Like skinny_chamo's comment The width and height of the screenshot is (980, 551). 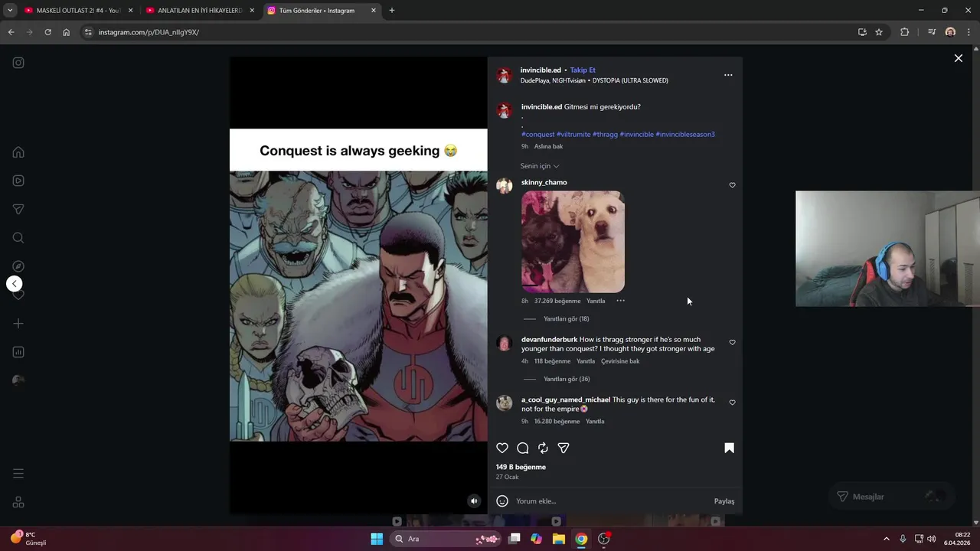(732, 185)
